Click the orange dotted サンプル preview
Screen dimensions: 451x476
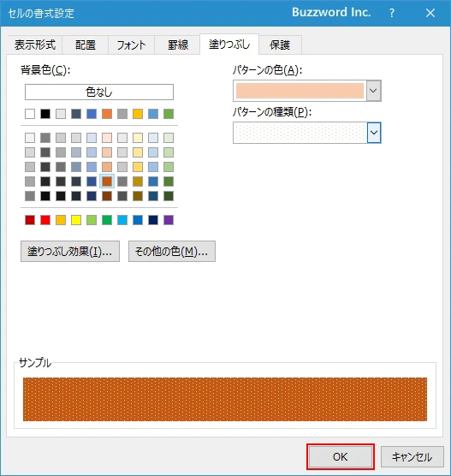225,399
